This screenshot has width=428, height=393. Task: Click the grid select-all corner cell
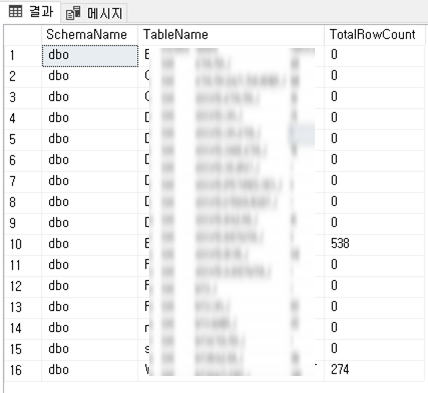tap(23, 35)
